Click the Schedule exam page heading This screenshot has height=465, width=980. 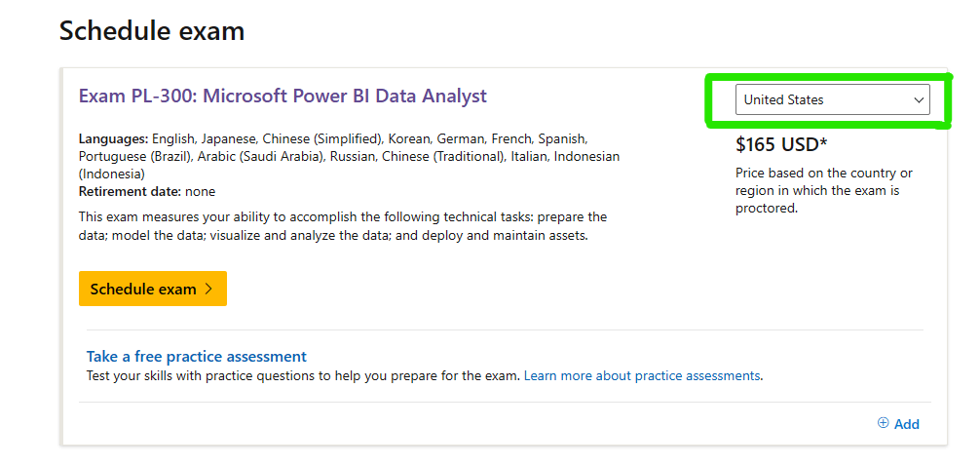click(152, 30)
